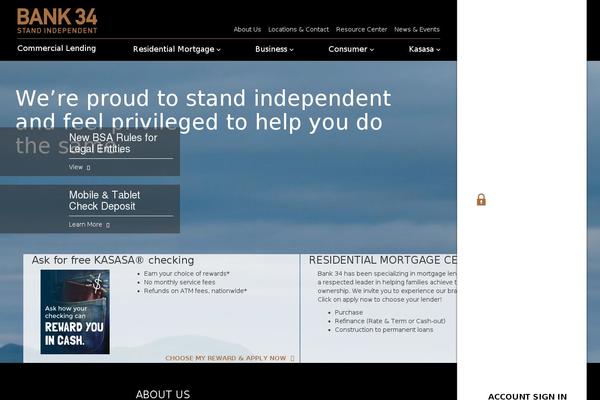Click the ABOUT US footer heading
This screenshot has height=400, width=600.
pyautogui.click(x=163, y=394)
